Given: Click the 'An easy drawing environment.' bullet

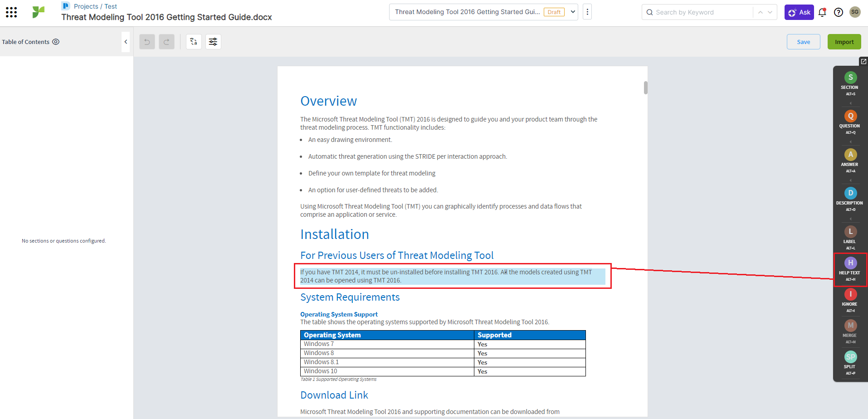Looking at the screenshot, I should tap(350, 140).
